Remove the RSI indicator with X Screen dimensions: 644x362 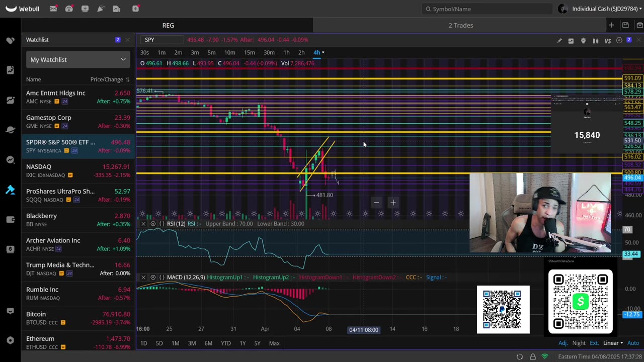click(x=143, y=224)
